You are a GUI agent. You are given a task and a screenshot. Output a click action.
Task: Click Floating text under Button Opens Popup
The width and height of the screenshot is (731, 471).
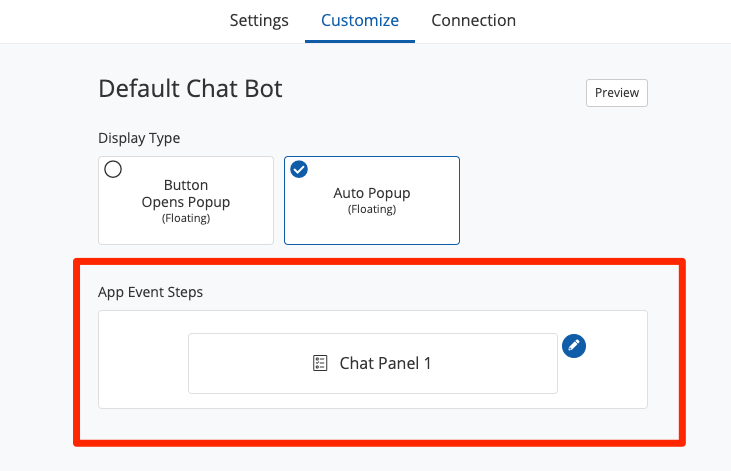(186, 218)
